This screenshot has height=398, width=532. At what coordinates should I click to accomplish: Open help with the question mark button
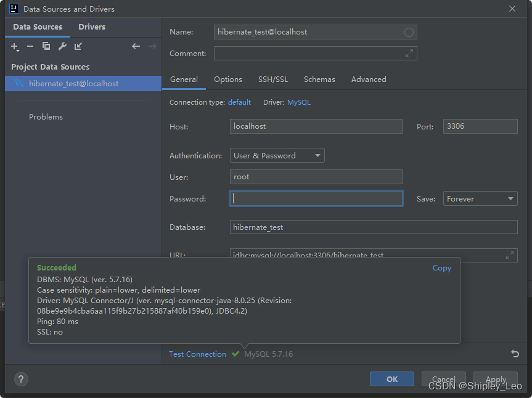coord(21,379)
